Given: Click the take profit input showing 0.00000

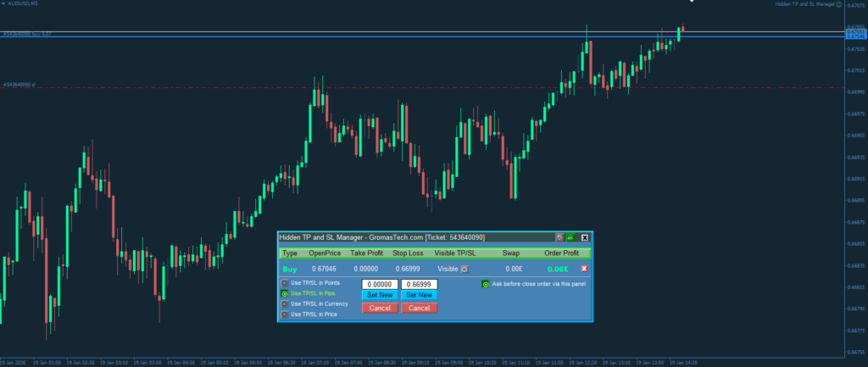Looking at the screenshot, I should click(380, 285).
